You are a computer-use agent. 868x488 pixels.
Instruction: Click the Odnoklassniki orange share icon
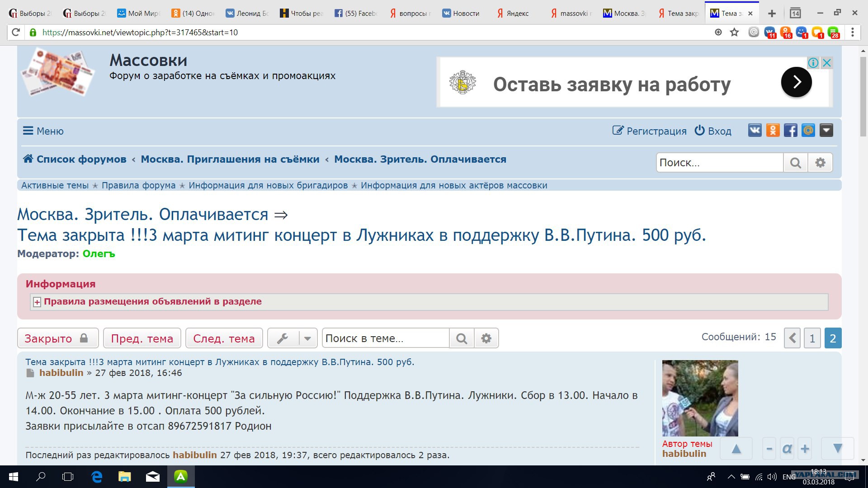tap(773, 131)
